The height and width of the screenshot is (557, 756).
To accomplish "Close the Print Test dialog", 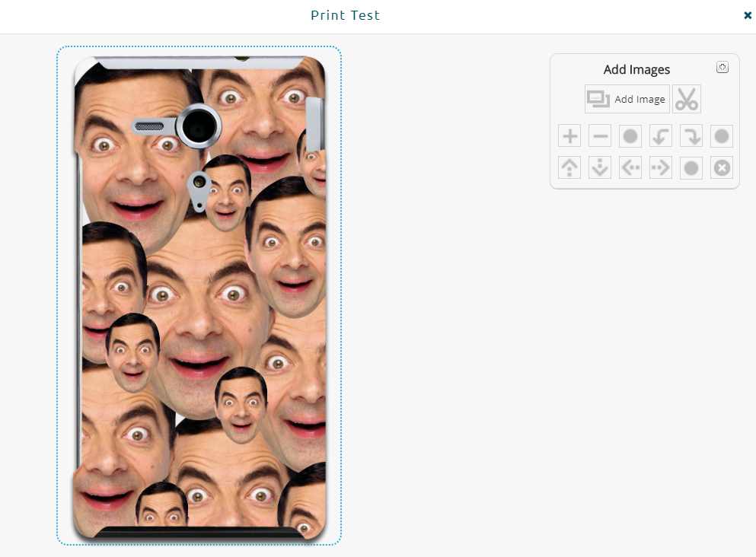I will (x=748, y=15).
